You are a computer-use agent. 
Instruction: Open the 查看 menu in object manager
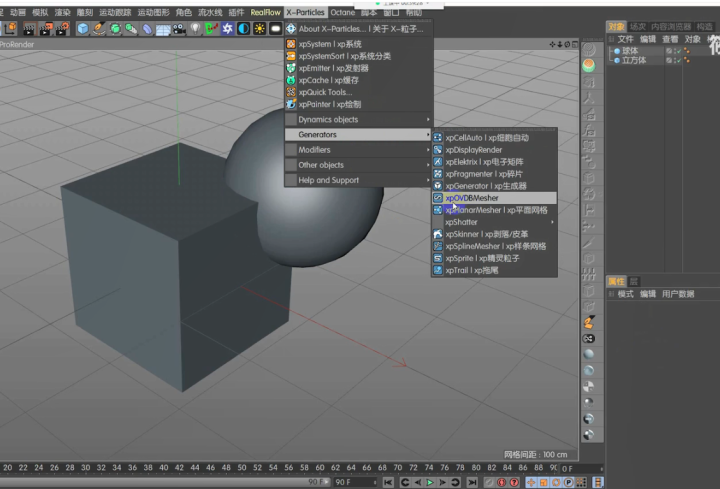(x=670, y=39)
